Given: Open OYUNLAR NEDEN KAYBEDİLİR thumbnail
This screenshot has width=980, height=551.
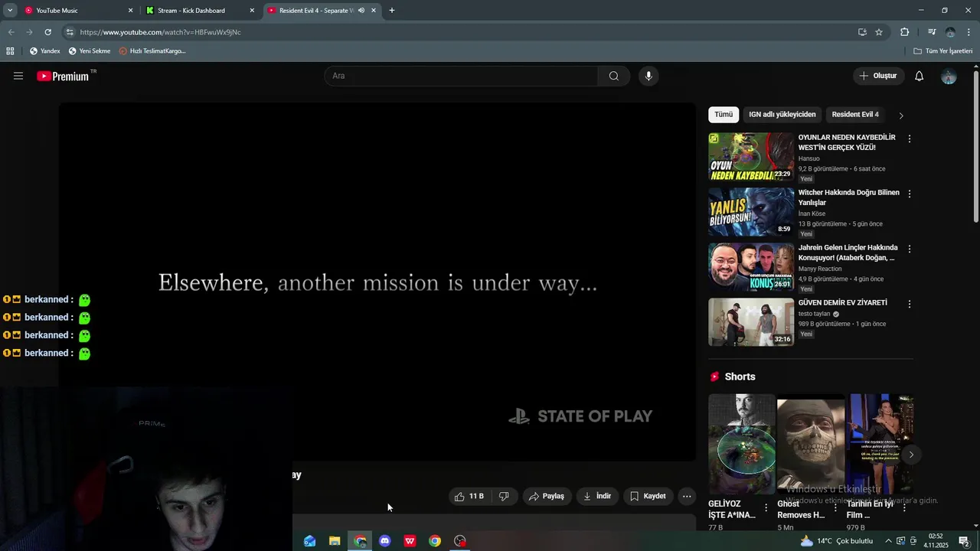Looking at the screenshot, I should tap(751, 157).
